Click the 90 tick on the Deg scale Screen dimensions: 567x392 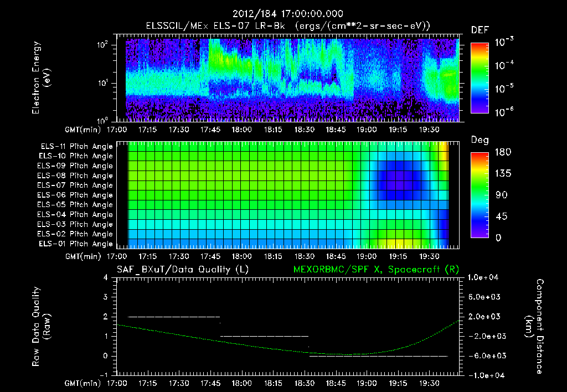(501, 195)
